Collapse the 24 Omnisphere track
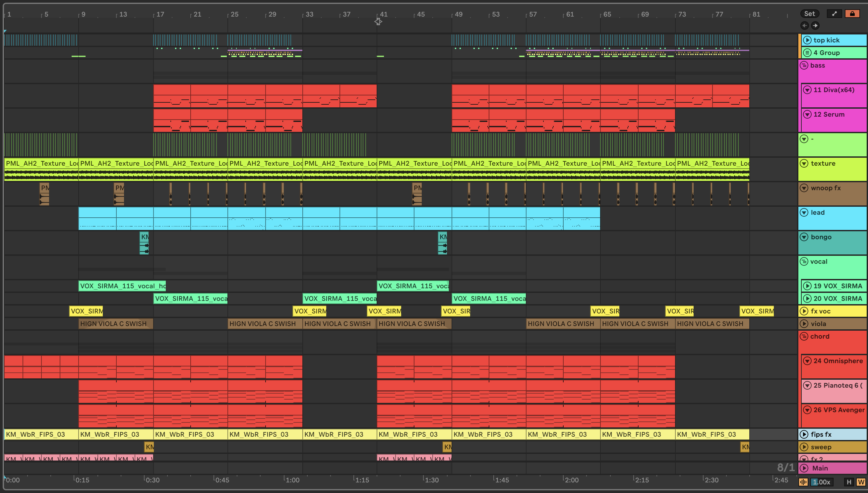Image resolution: width=868 pixels, height=493 pixels. click(807, 361)
